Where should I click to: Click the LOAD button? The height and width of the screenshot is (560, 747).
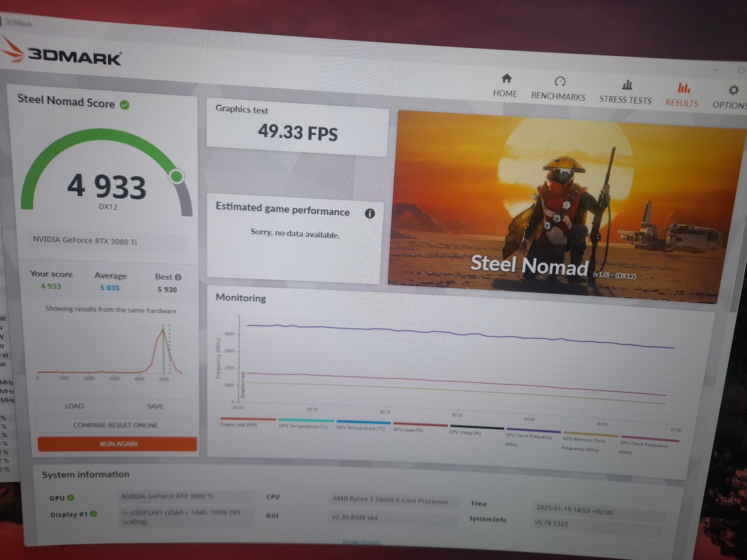click(74, 406)
